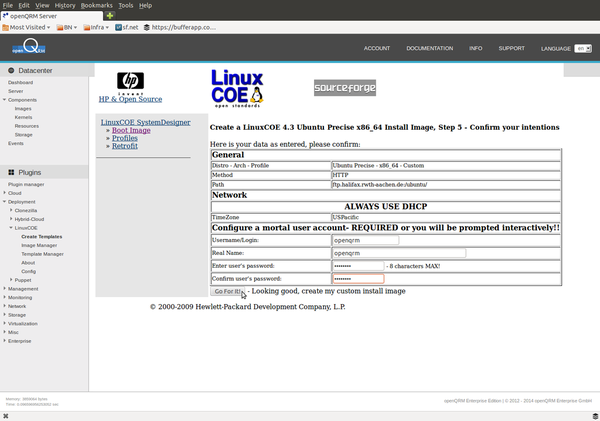The image size is (600, 421).
Task: Click the Real Name input field
Action: tap(399, 253)
